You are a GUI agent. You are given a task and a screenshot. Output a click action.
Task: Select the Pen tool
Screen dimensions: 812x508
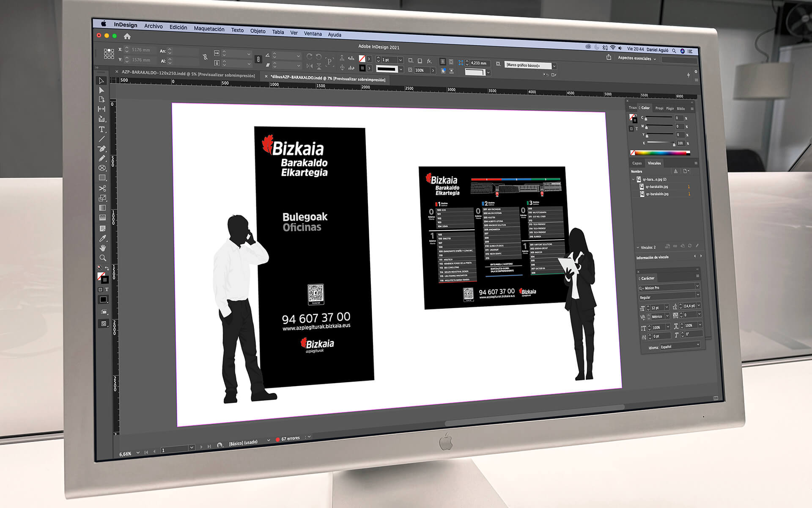(102, 149)
